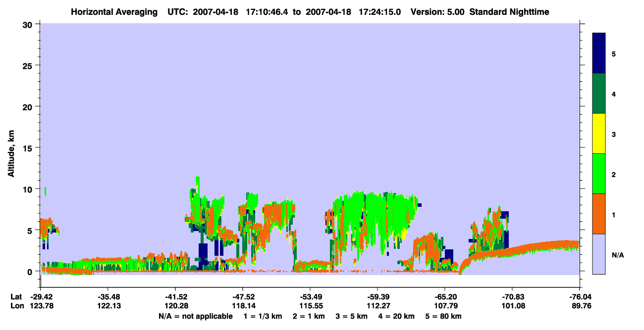Click legend text '5 = 80 km'
This screenshot has height=330, width=644.
click(444, 316)
